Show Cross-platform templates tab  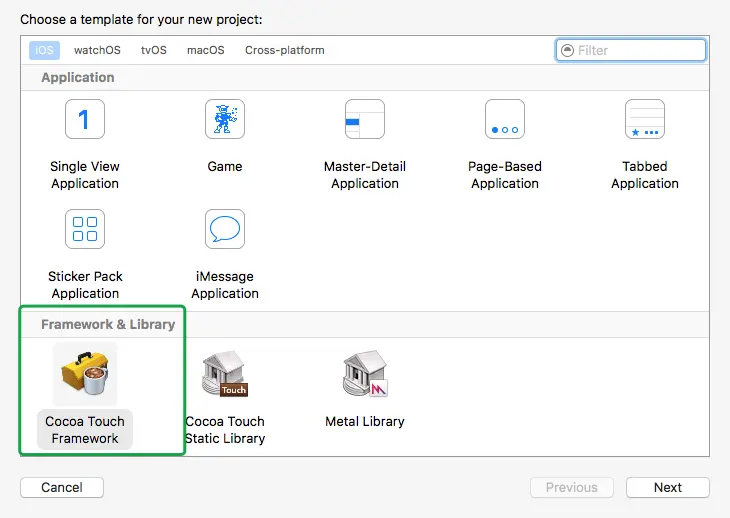click(x=285, y=50)
